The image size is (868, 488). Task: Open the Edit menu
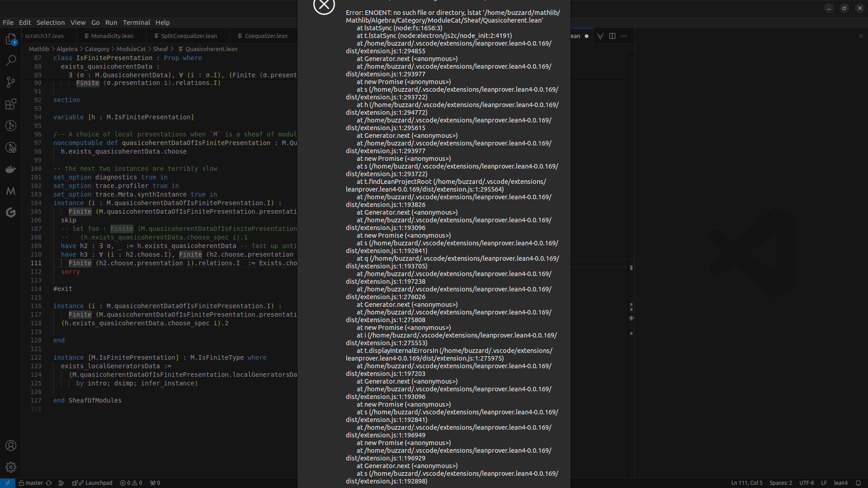(25, 23)
